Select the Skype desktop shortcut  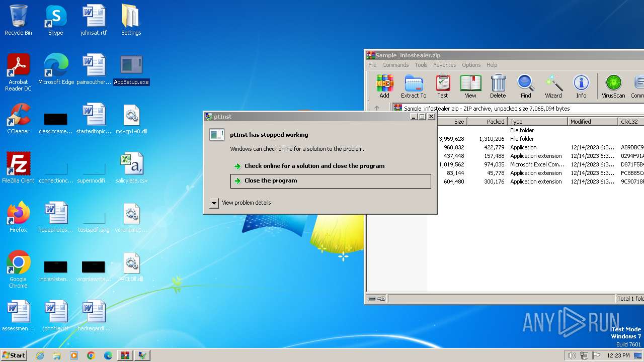pos(56,20)
